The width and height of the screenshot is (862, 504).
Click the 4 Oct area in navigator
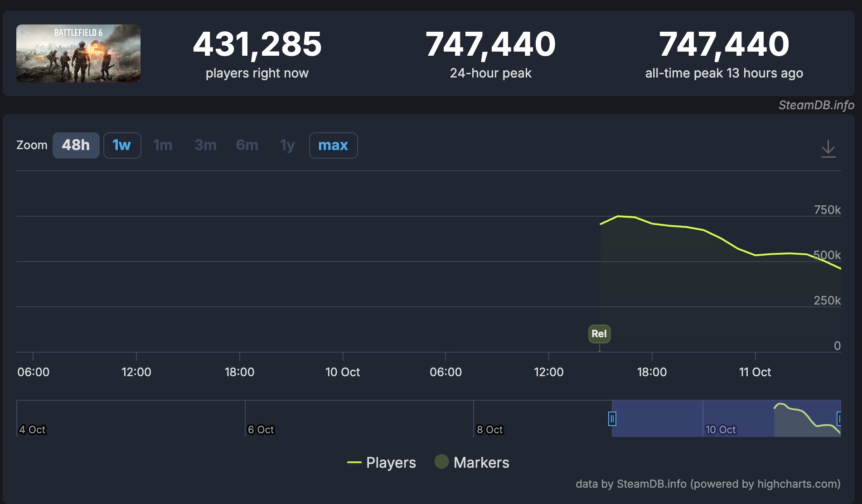[33, 429]
